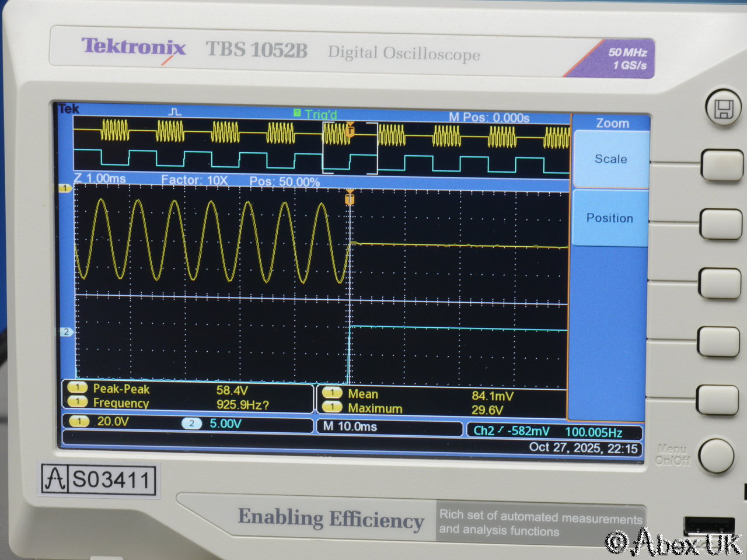747x560 pixels.
Task: Click the orange trigger T marker above main waveform
Action: (350, 199)
